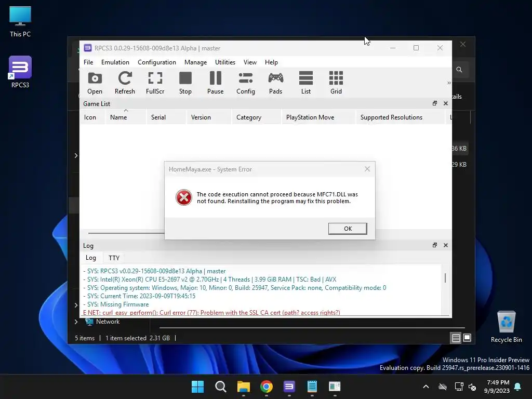532x399 pixels.
Task: Click the log panel vertical scrollbar
Action: point(445,278)
